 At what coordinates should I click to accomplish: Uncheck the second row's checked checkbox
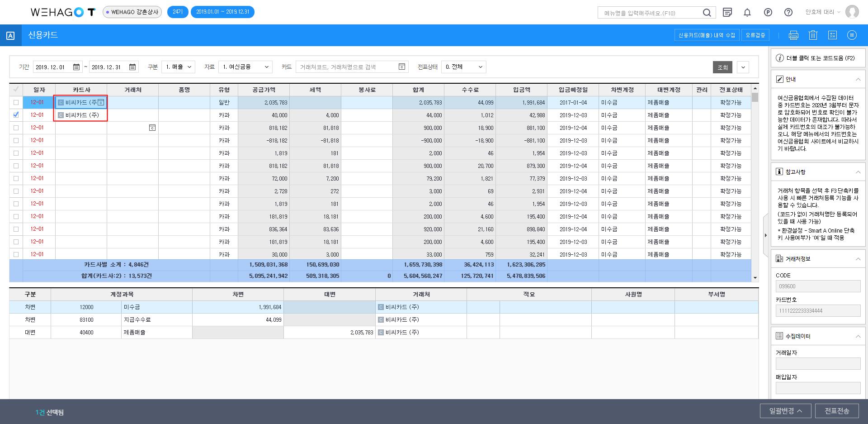pos(16,115)
